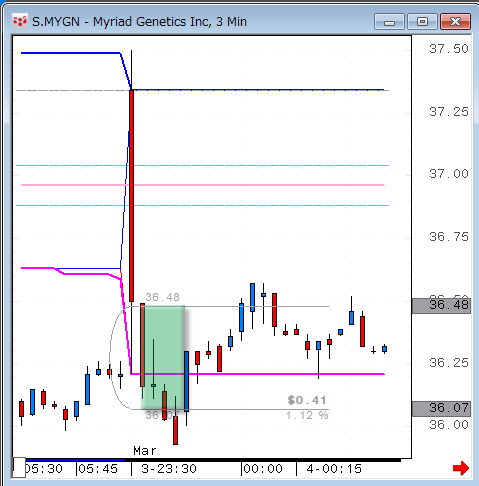Click the 36.75 price axis label
This screenshot has height=486, width=479.
(449, 237)
